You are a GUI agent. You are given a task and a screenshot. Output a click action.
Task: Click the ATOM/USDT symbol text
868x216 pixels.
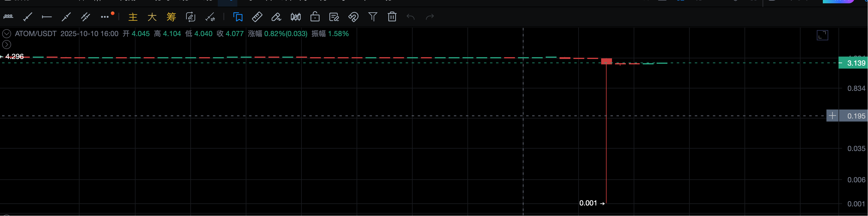pyautogui.click(x=36, y=34)
